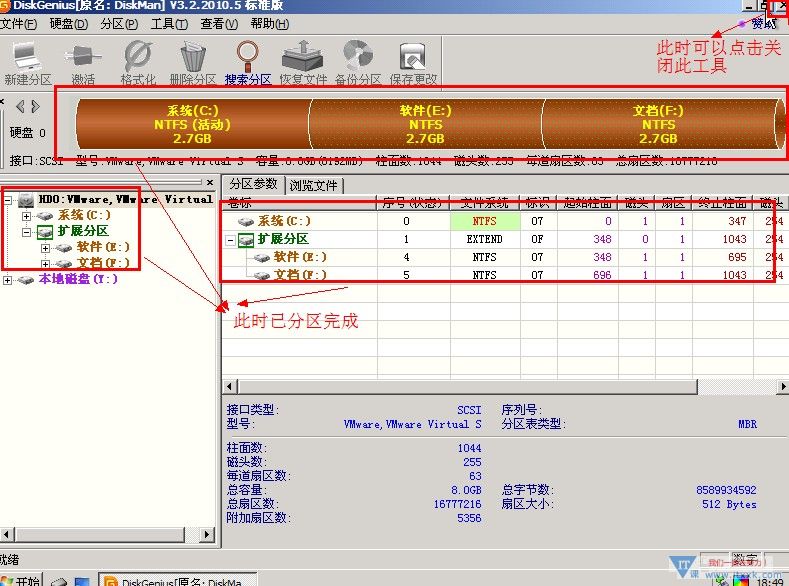Click the Recover Files (恢复文件) toolbar icon
The width and height of the screenshot is (789, 586).
pyautogui.click(x=303, y=56)
